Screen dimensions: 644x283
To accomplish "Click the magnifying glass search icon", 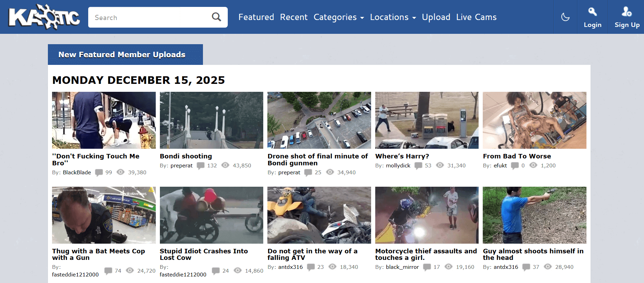I will (x=216, y=17).
